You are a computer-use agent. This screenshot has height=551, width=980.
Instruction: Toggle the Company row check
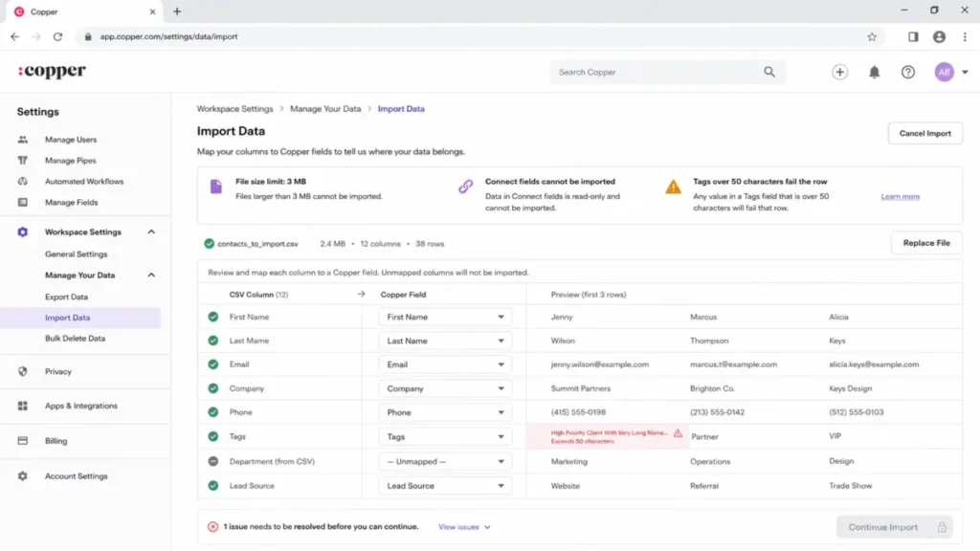[213, 388]
